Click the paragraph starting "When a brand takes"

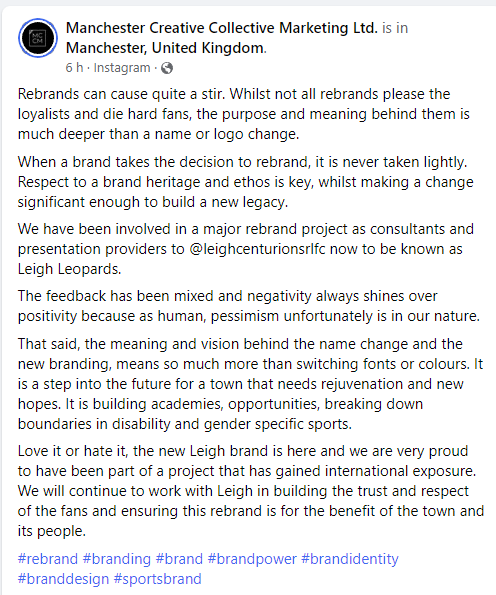tap(246, 182)
